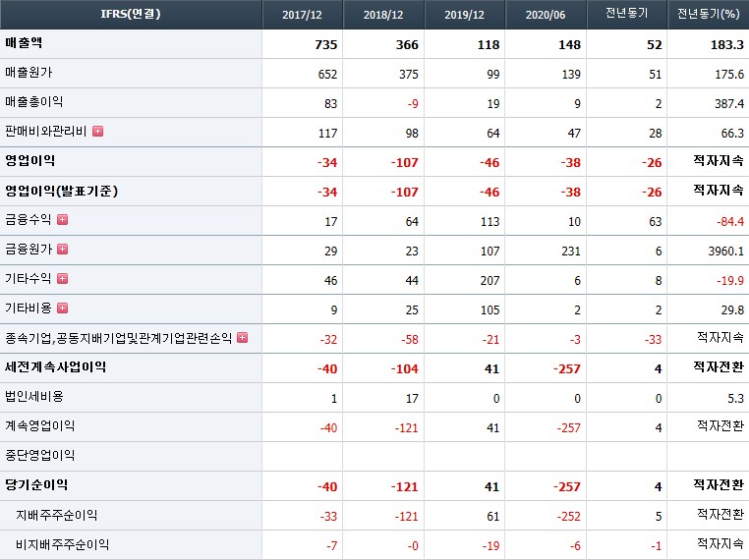Click 종속기업 관련손익 value -58

coord(410,340)
